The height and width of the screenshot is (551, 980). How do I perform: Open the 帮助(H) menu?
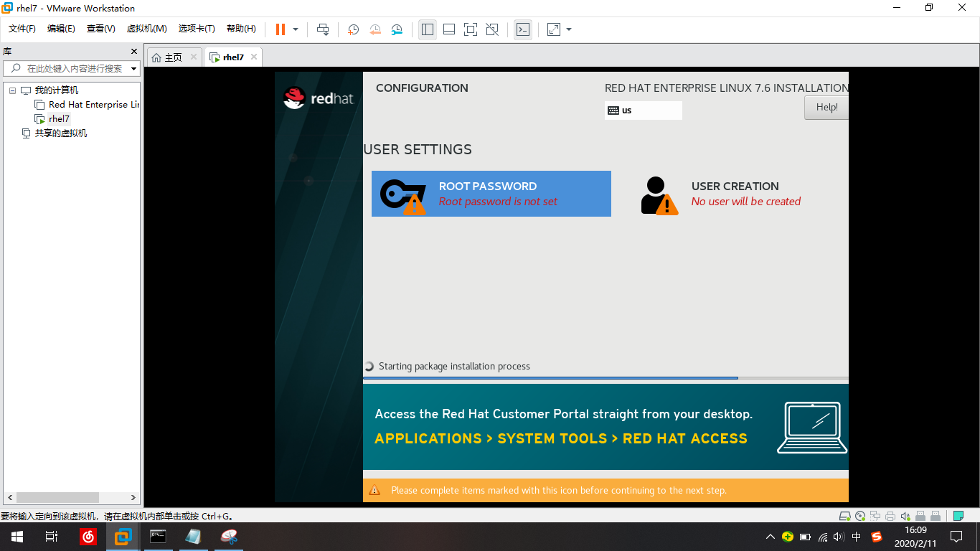(241, 29)
